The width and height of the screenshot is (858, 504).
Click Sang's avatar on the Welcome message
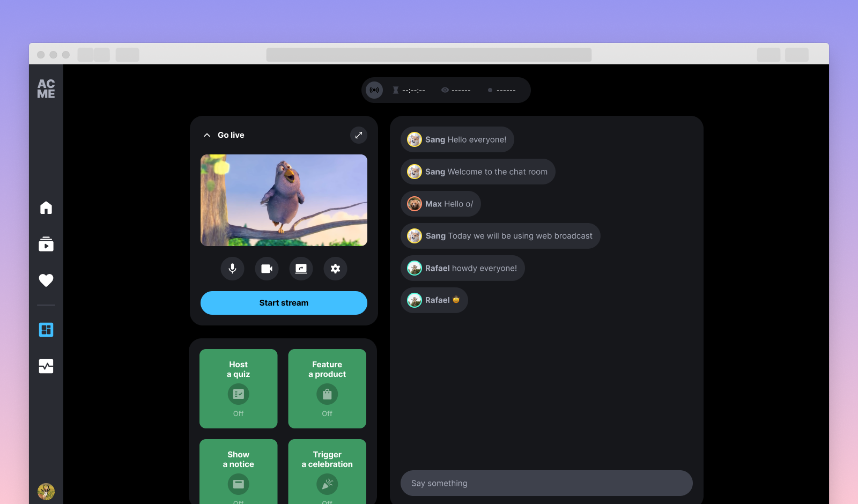pyautogui.click(x=415, y=172)
